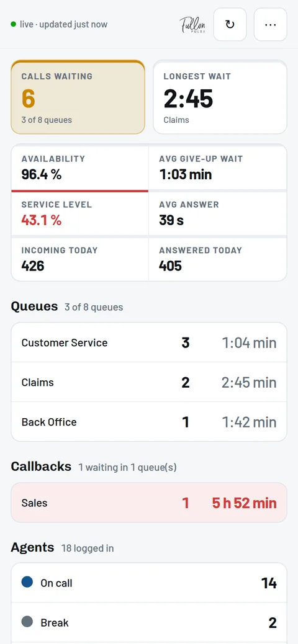This screenshot has width=298, height=644.
Task: Click the blue On call status dot
Action: pyautogui.click(x=27, y=582)
